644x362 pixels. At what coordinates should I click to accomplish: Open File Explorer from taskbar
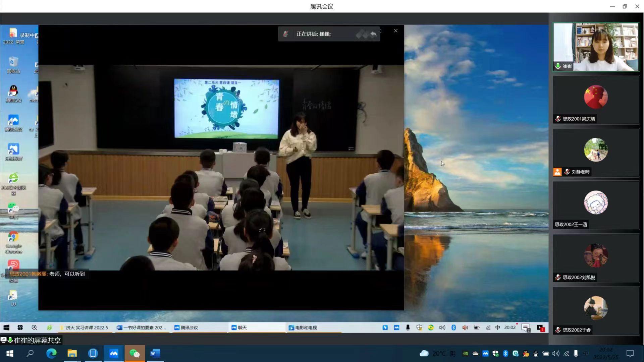coord(72,353)
